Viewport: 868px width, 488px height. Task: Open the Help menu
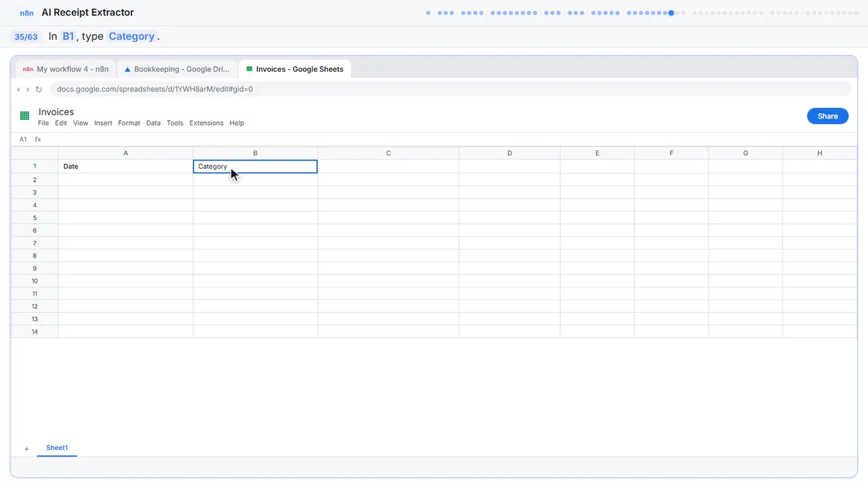237,123
